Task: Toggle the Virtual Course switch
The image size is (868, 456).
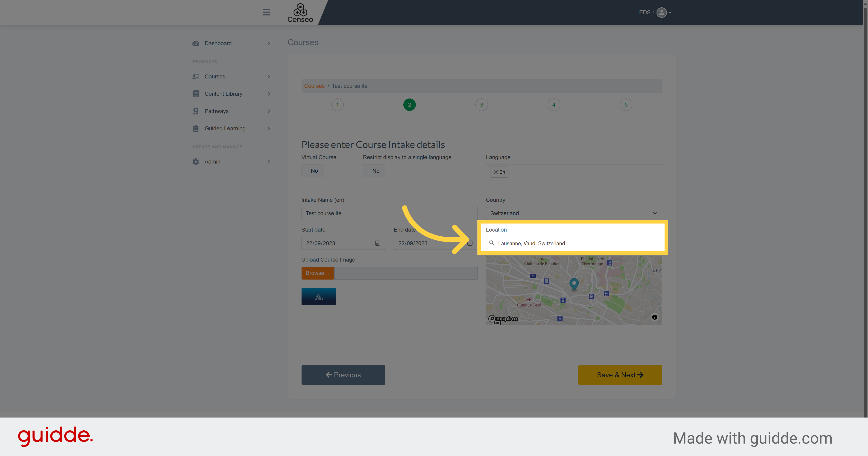Action: [314, 171]
